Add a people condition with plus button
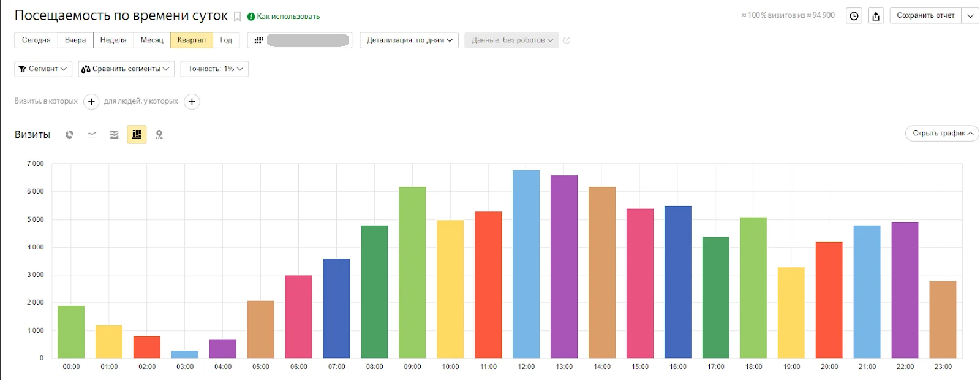Viewport: 980px width, 380px height. 192,102
